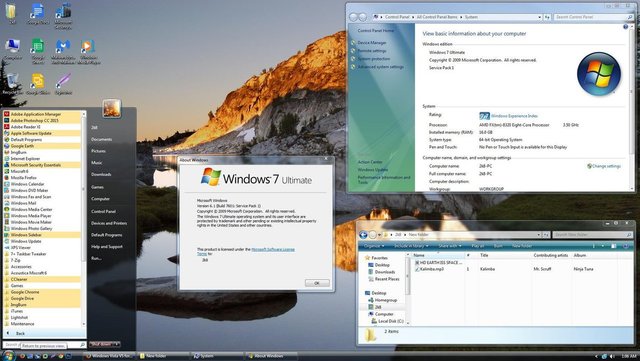Viewport: 640px width, 361px height.
Task: Open the Google Sheets desktop shortcut
Action: pyautogui.click(x=38, y=51)
